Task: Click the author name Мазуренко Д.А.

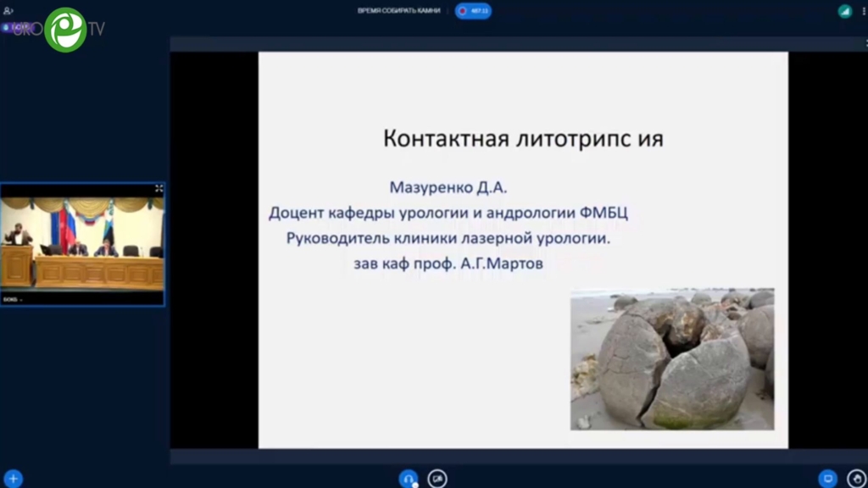Action: [x=448, y=187]
